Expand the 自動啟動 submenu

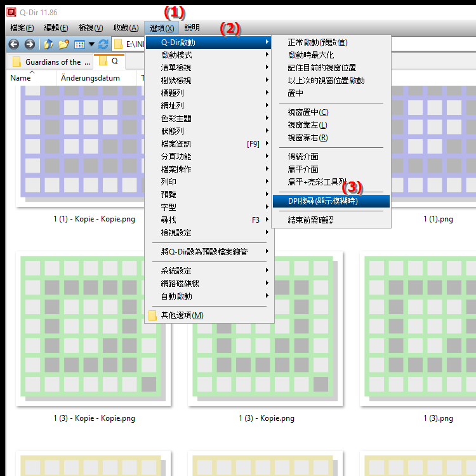click(209, 296)
